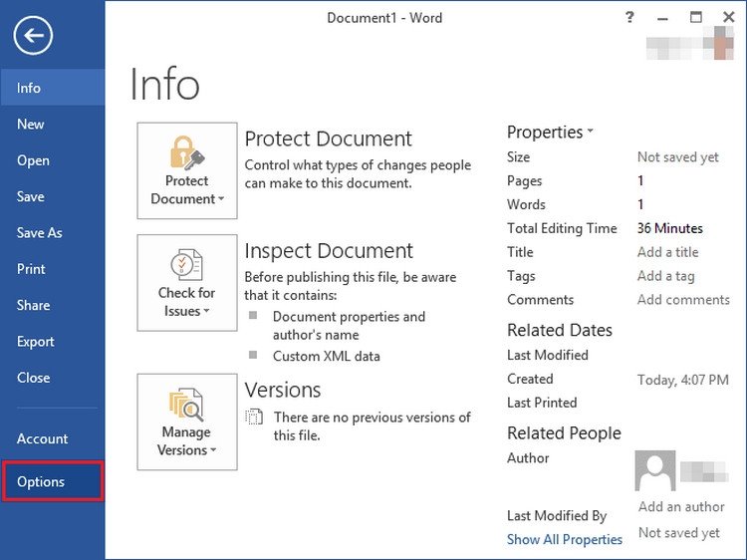747x560 pixels.
Task: Minimize the Word window
Action: coord(662,18)
